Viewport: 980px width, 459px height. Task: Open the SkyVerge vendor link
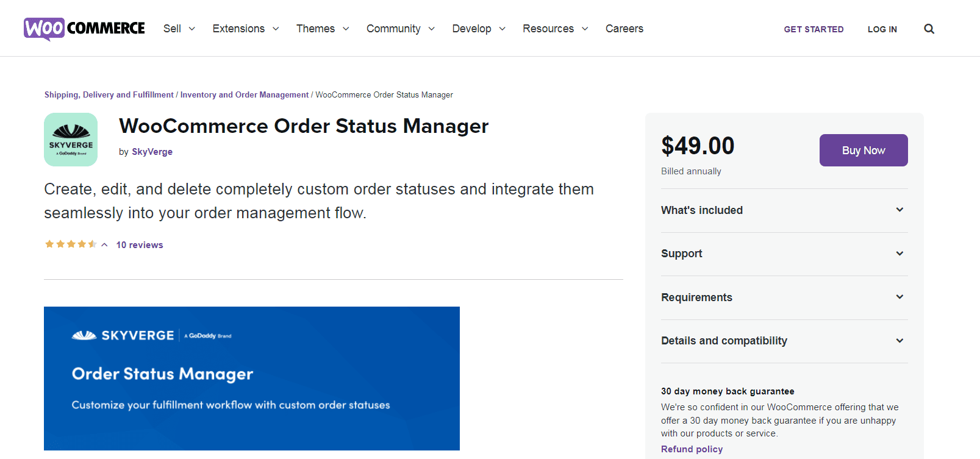(152, 152)
